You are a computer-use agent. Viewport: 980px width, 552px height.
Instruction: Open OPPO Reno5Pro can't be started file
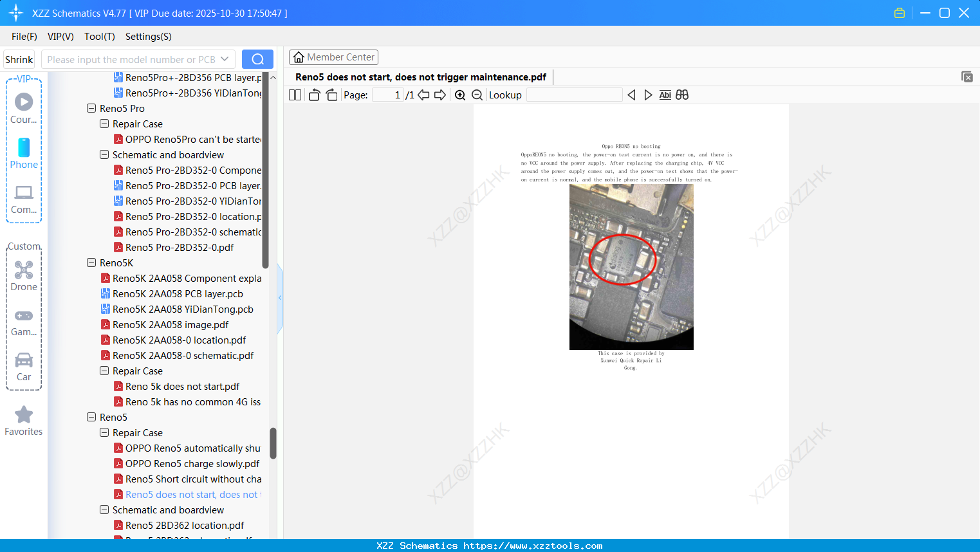pyautogui.click(x=188, y=139)
